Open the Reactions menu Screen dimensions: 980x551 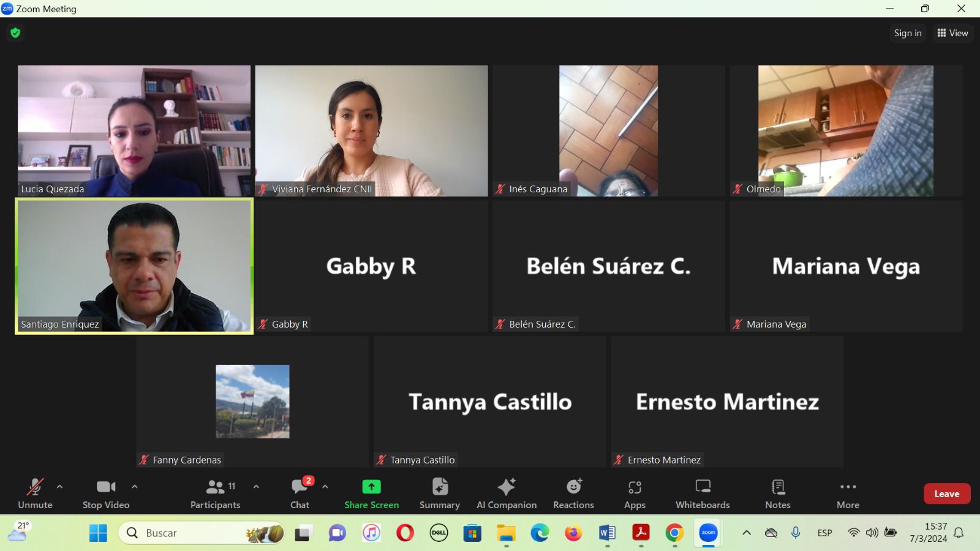(x=573, y=493)
